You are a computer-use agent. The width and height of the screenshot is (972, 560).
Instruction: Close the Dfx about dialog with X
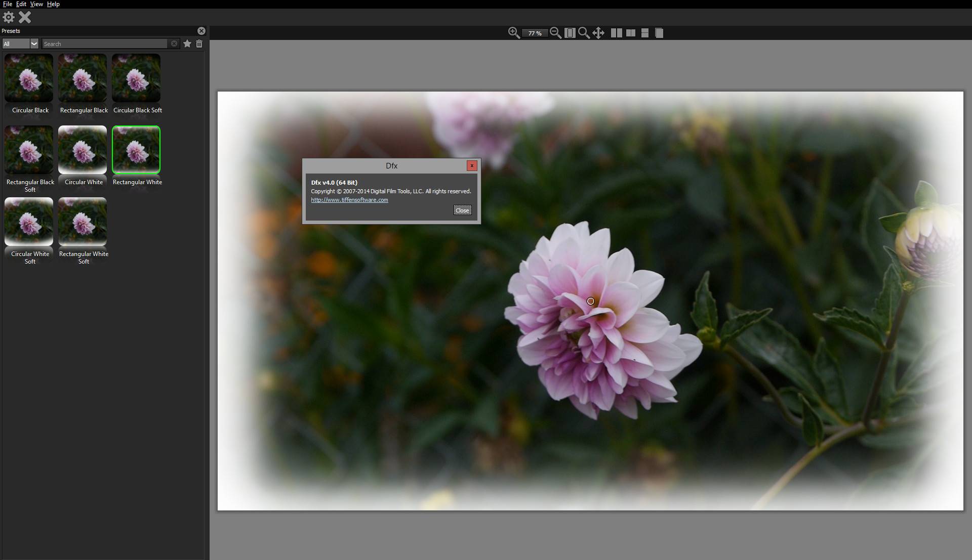(472, 165)
